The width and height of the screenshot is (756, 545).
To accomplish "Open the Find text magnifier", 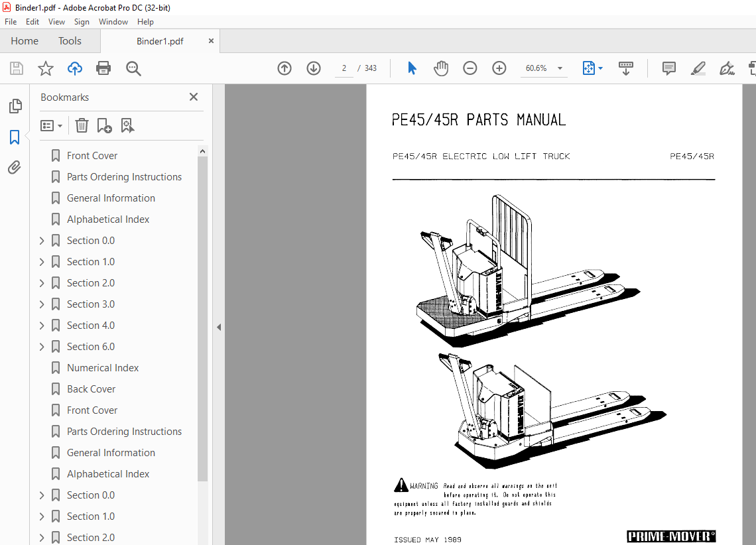I will 133,68.
